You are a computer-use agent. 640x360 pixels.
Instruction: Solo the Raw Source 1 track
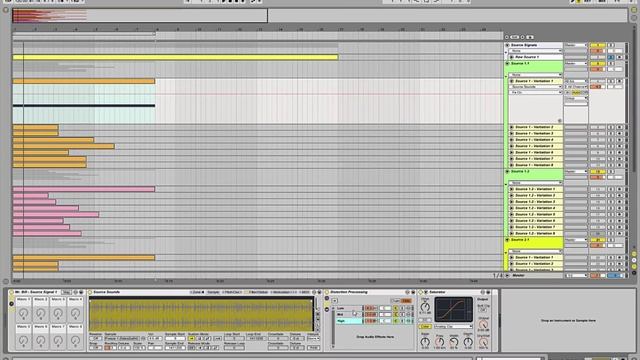click(x=611, y=57)
